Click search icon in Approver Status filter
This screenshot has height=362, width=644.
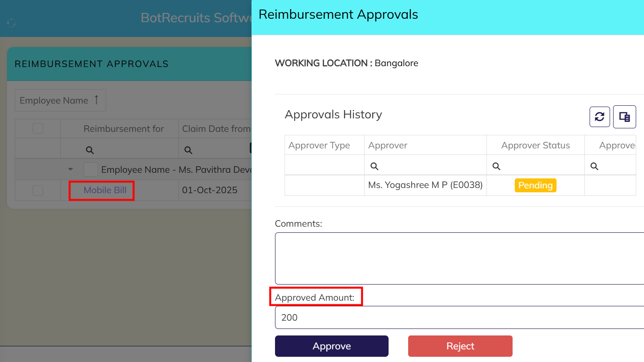click(x=496, y=166)
